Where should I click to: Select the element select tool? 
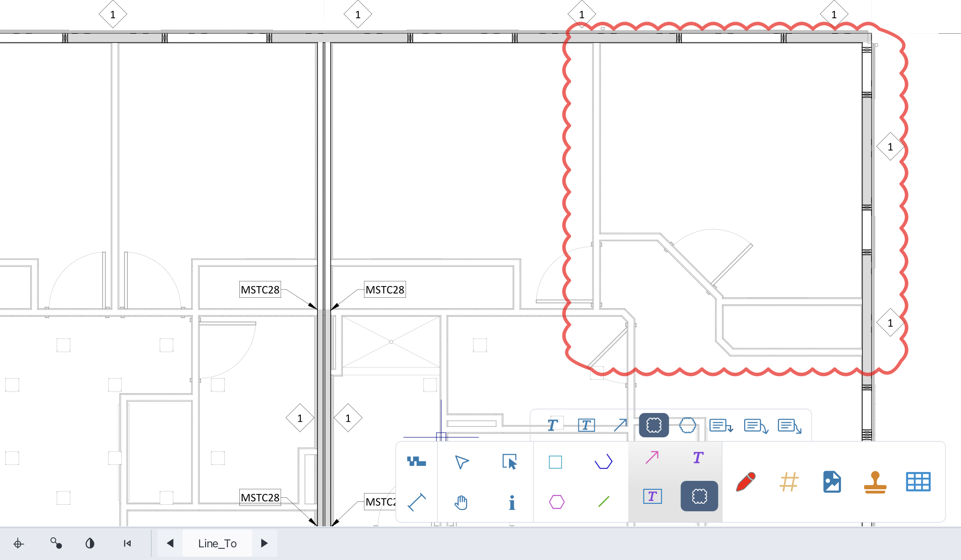511,462
